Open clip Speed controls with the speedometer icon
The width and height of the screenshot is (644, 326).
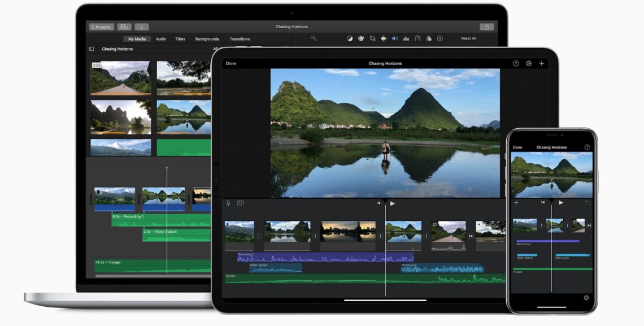[418, 38]
